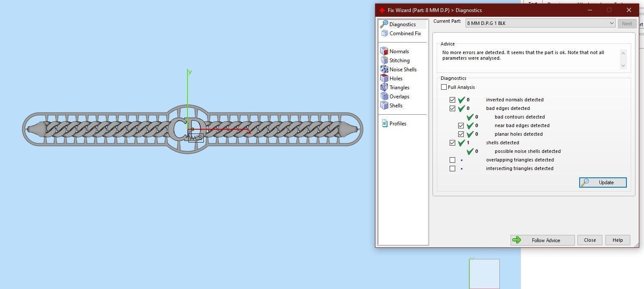
Task: Click the Advice text scrollbar up arrow
Action: [x=623, y=52]
